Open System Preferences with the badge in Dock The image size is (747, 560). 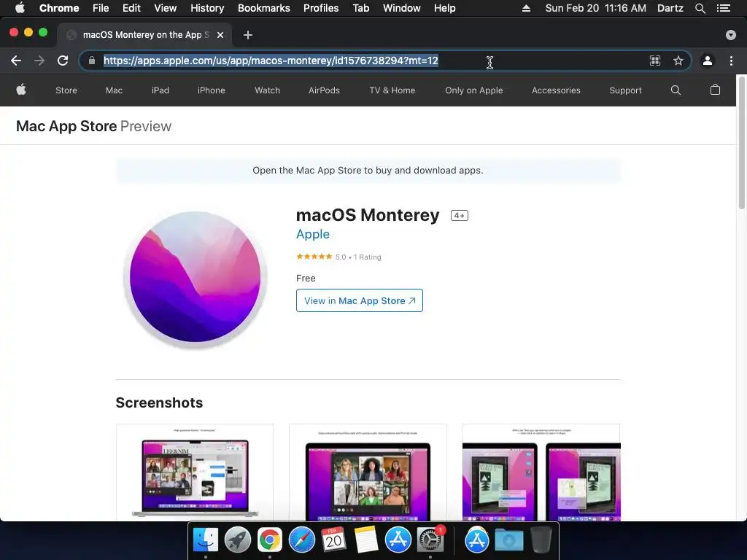tap(430, 540)
